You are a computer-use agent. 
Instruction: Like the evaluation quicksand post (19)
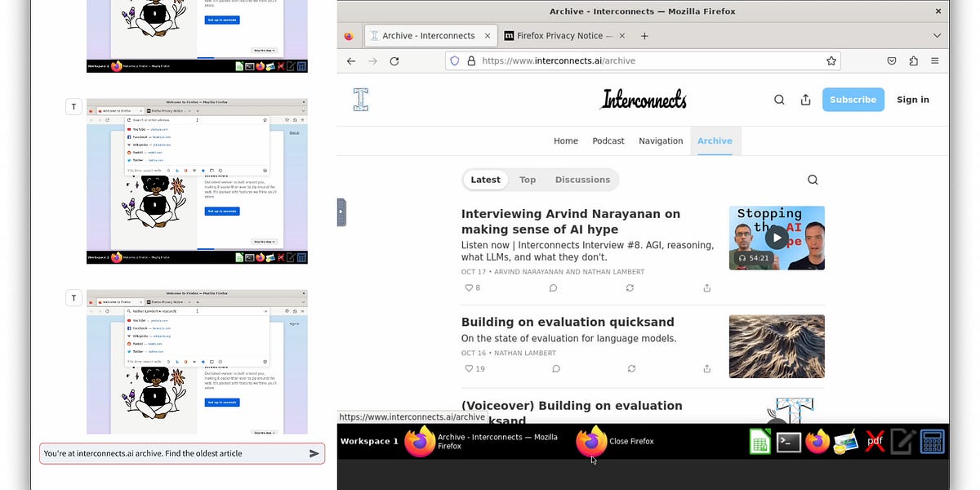[474, 369]
